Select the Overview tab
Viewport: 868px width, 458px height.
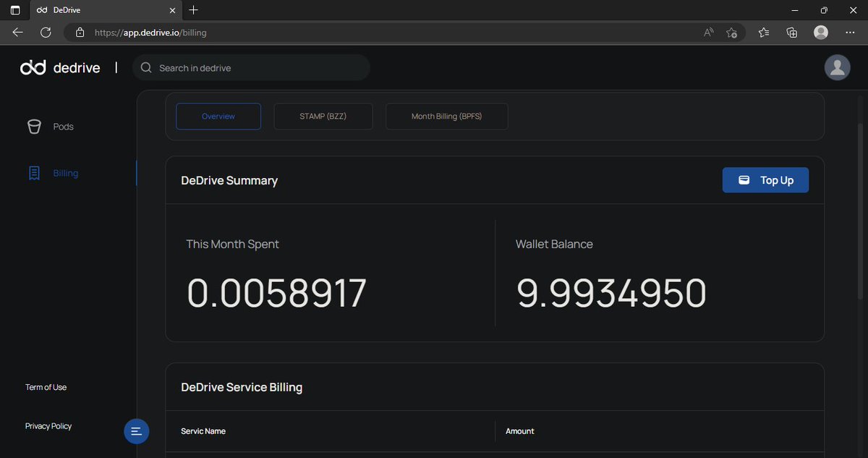click(218, 116)
